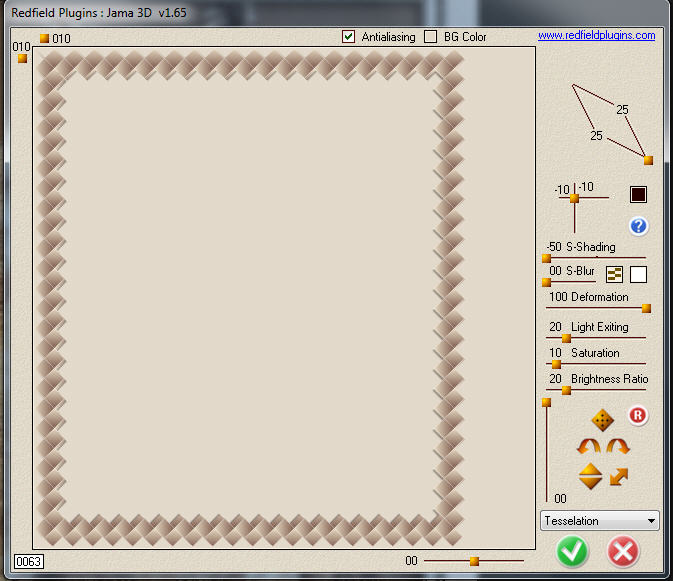Click the green checkmark OK button

572,551
